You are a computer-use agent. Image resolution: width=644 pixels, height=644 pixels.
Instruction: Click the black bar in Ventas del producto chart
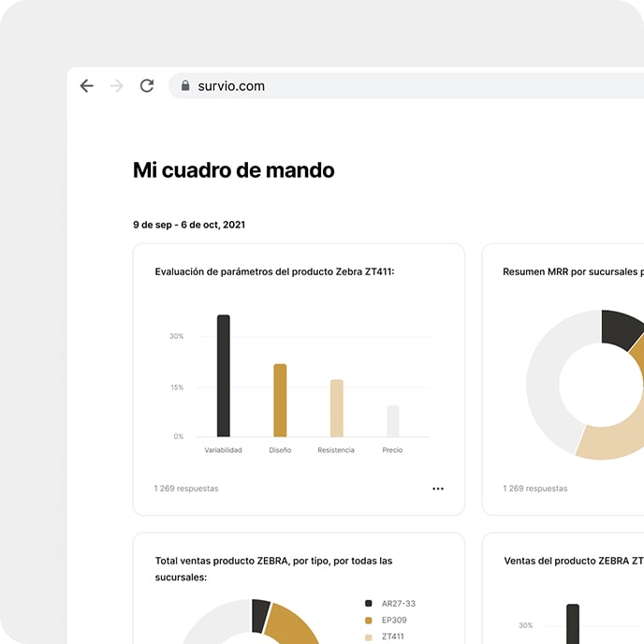tap(573, 623)
